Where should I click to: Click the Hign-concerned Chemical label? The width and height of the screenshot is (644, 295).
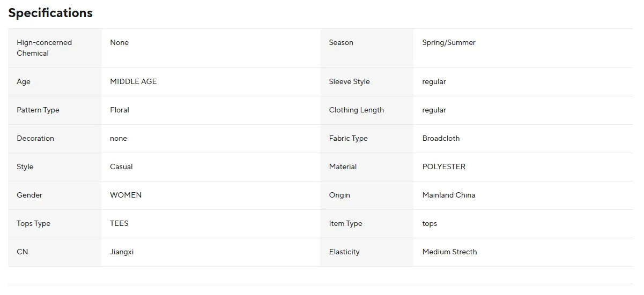tap(44, 48)
